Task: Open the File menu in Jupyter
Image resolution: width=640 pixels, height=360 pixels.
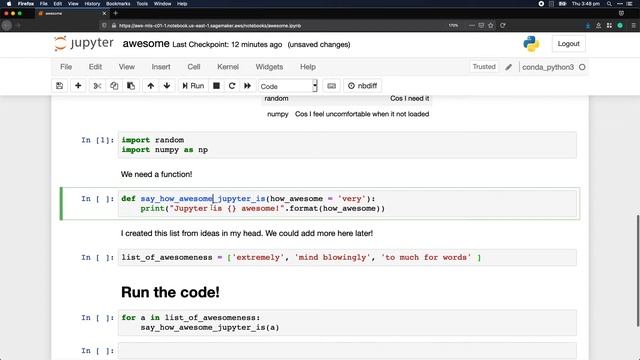Action: pos(66,67)
